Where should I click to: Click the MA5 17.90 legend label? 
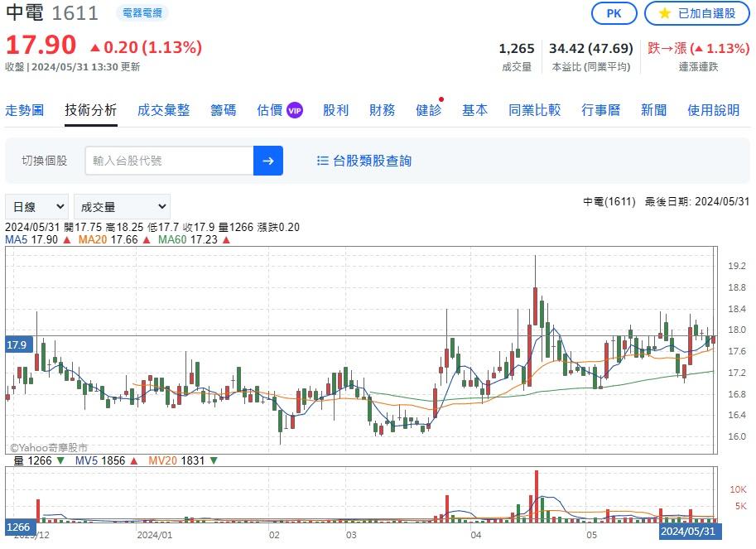pyautogui.click(x=31, y=239)
